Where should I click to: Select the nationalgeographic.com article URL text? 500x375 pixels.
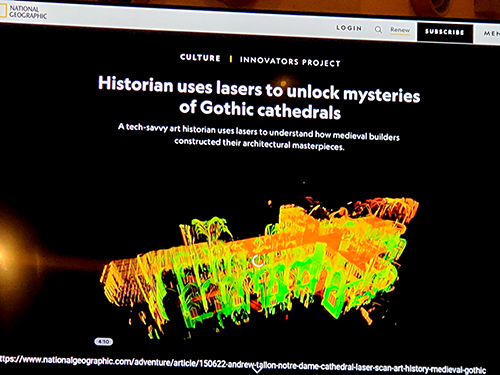click(x=243, y=364)
